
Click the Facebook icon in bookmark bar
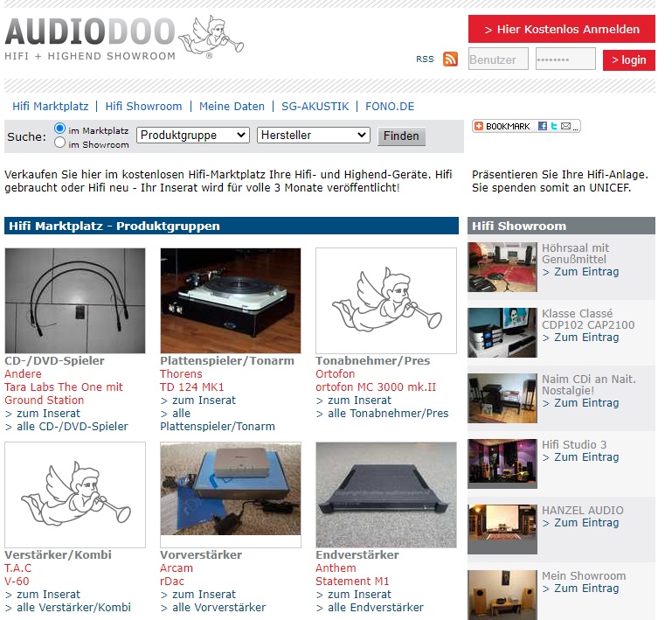click(x=543, y=126)
